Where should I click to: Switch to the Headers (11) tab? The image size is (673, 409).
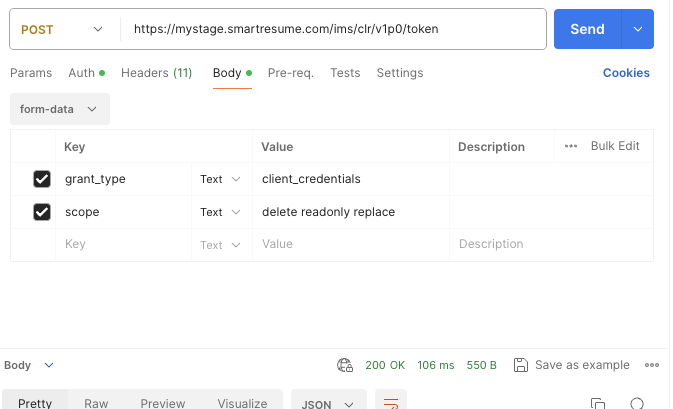(156, 73)
